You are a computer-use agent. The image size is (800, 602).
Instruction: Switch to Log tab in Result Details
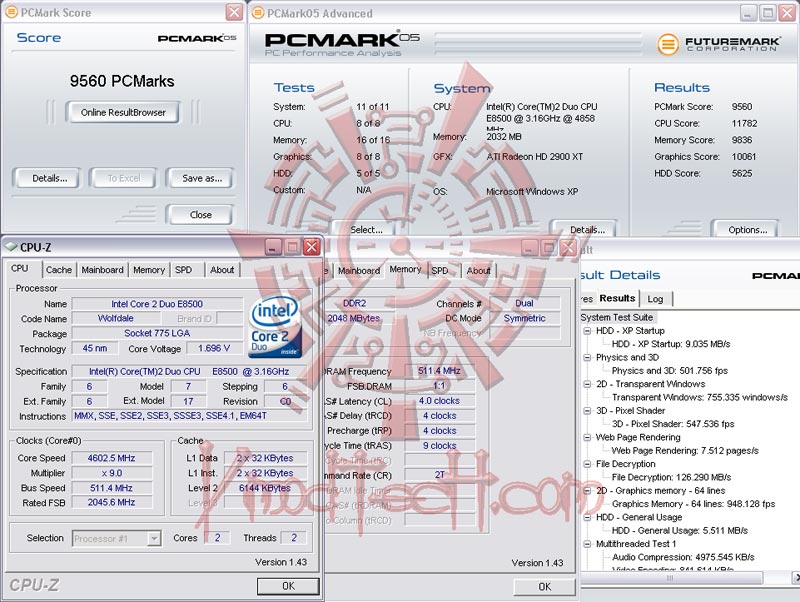(655, 299)
